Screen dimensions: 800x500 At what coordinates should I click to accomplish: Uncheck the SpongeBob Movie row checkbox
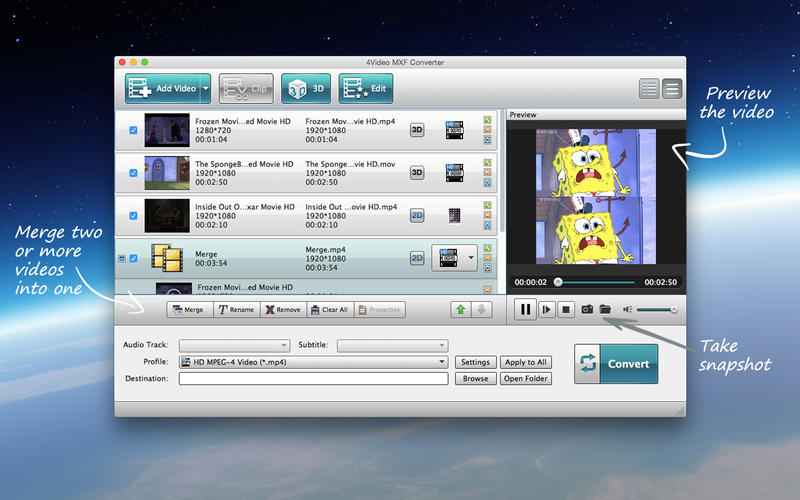click(x=133, y=173)
